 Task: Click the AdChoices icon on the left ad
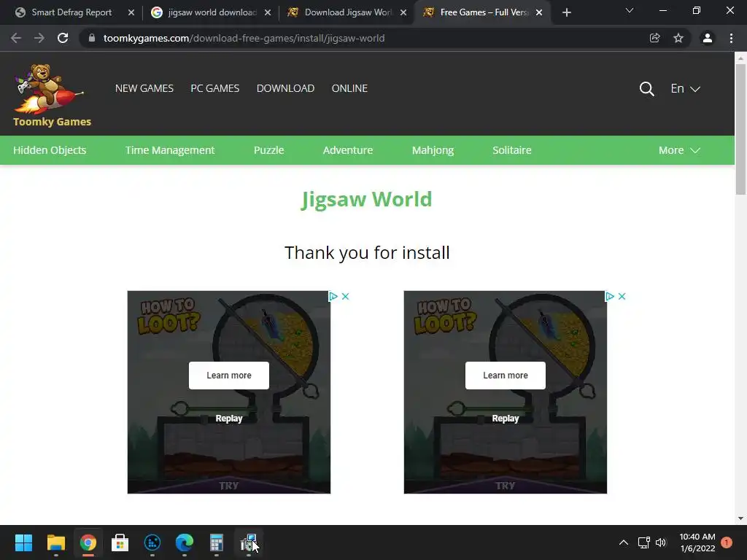point(333,296)
